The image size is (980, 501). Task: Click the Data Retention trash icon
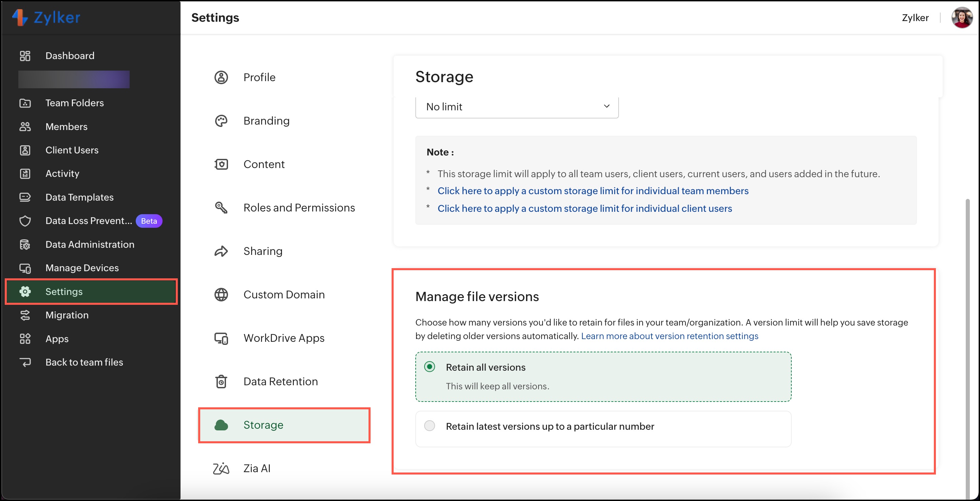click(x=221, y=382)
